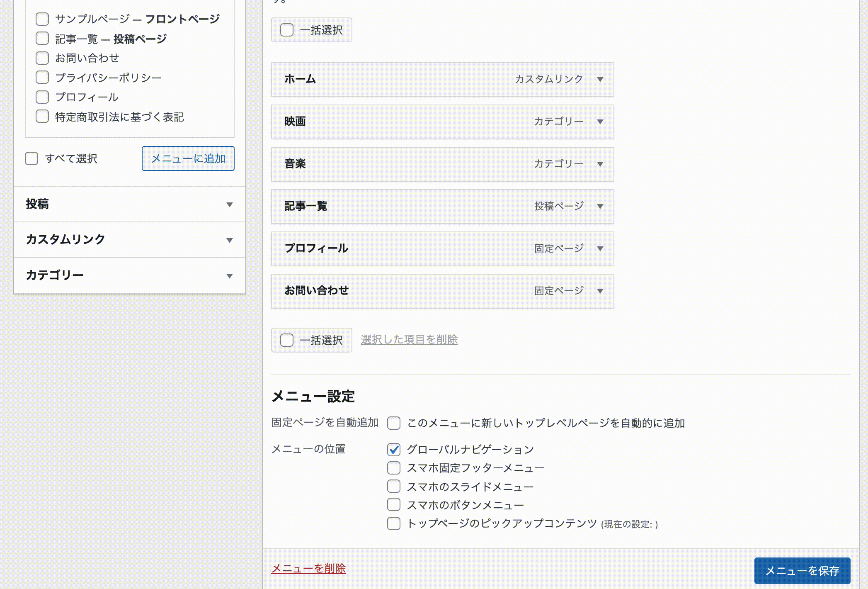Check the スマホ固定フッターメニュー location
Viewport: 868px width, 589px height.
tap(394, 468)
